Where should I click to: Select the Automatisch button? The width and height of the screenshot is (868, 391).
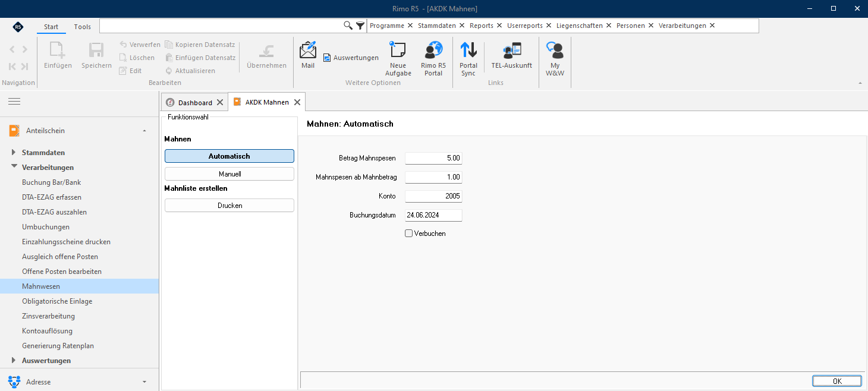[x=229, y=156]
